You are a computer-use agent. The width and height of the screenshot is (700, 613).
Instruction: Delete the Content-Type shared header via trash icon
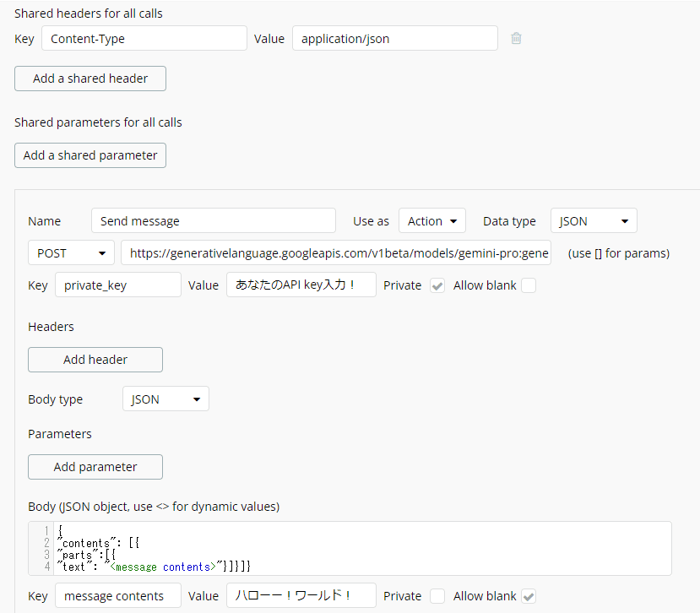pos(516,38)
